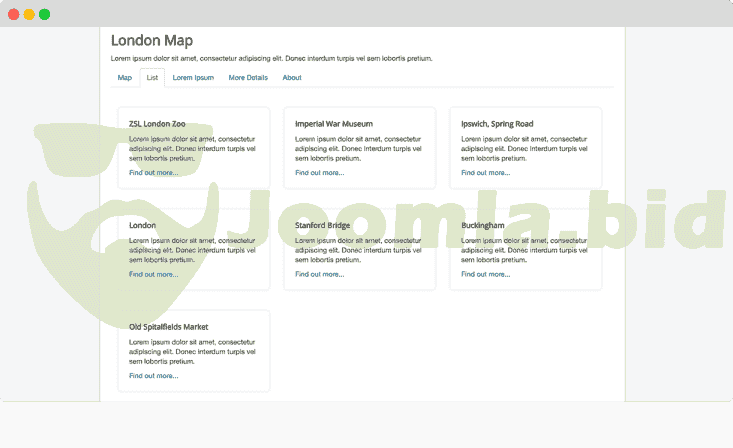Click the green maximize window button
Viewport: 733px width, 448px height.
point(45,14)
